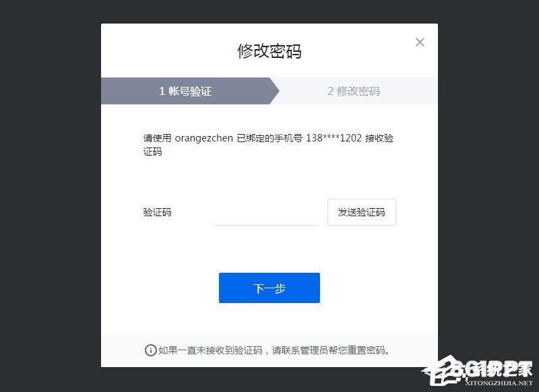Click the house logo watermark icon
539x392 pixels.
[442, 371]
